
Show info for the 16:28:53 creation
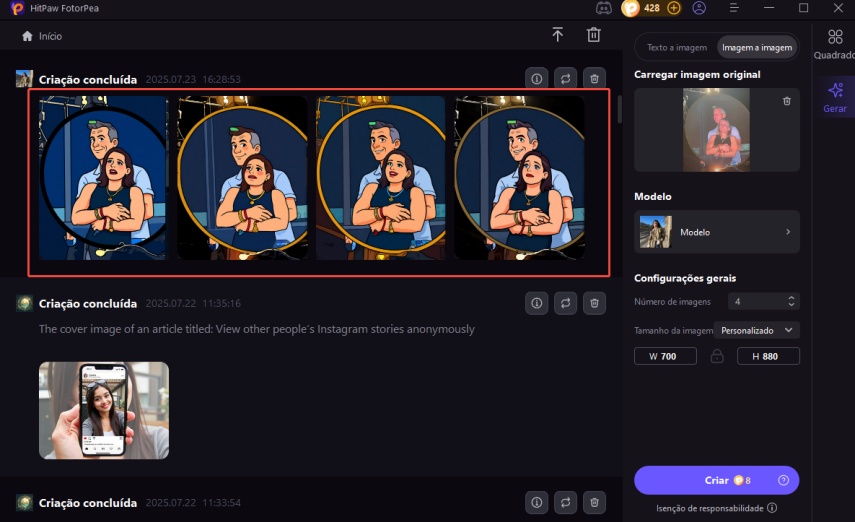point(536,78)
